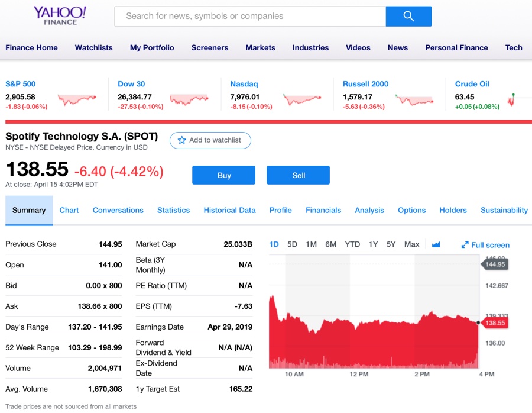Click the Market Cap value 25.033B
The image size is (532, 413).
click(x=238, y=244)
